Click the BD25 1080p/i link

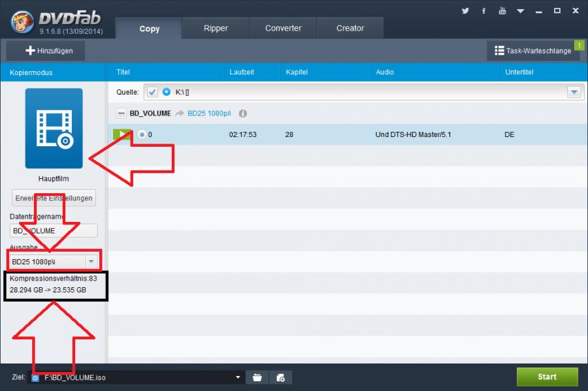209,114
